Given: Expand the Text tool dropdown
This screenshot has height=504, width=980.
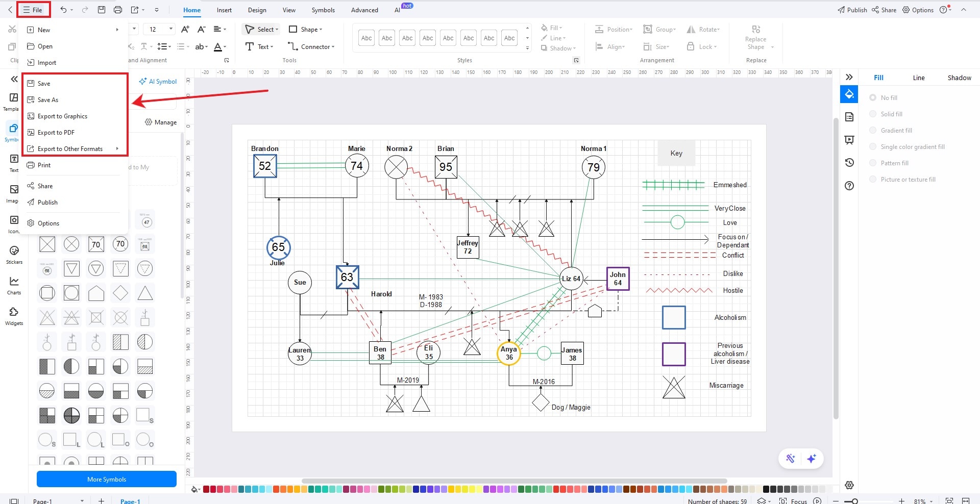Looking at the screenshot, I should pyautogui.click(x=272, y=47).
